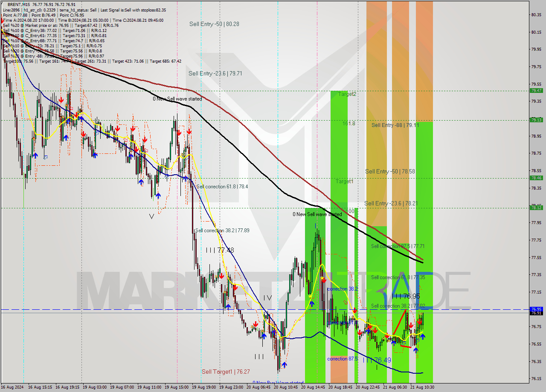546x392 pixels.
Task: Select the 'I I I 76.95' wave label
Action: [406, 296]
